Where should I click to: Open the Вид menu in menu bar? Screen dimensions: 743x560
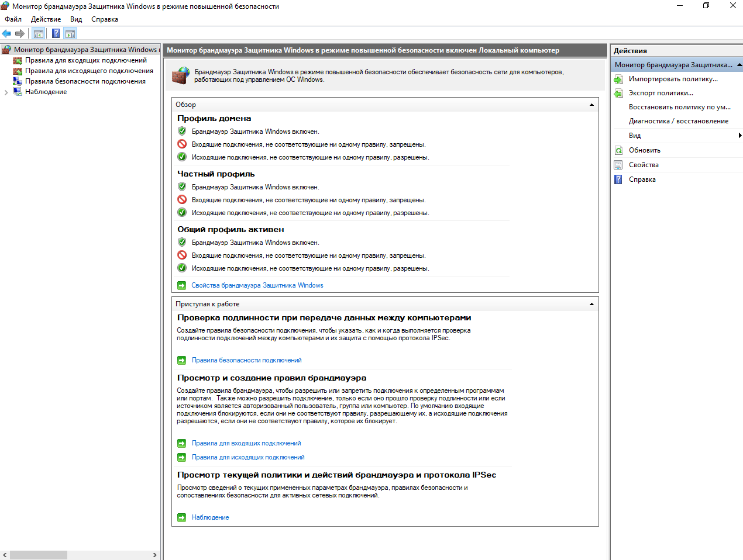76,19
